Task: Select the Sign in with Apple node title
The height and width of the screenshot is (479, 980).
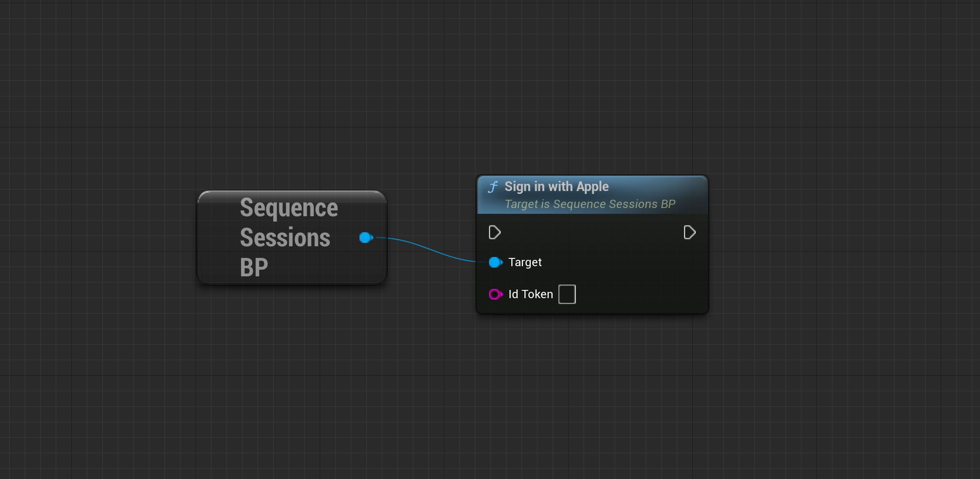Action: [x=556, y=187]
